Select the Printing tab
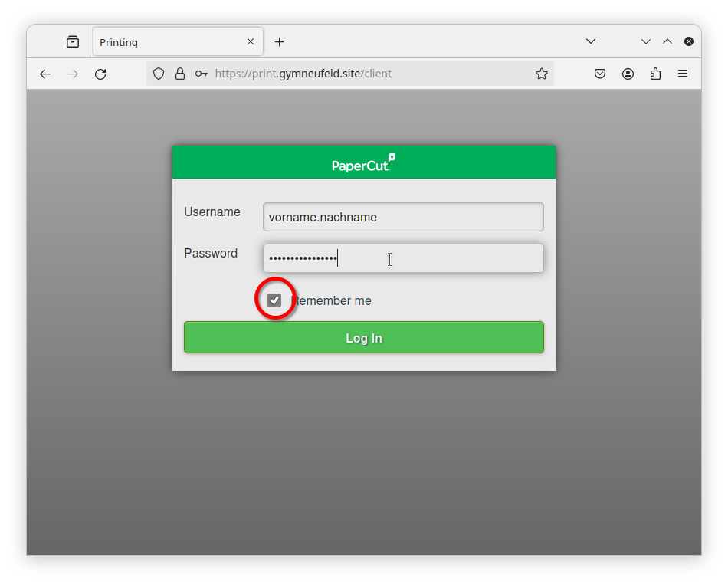Screen dimensions: 728x584 pos(179,42)
